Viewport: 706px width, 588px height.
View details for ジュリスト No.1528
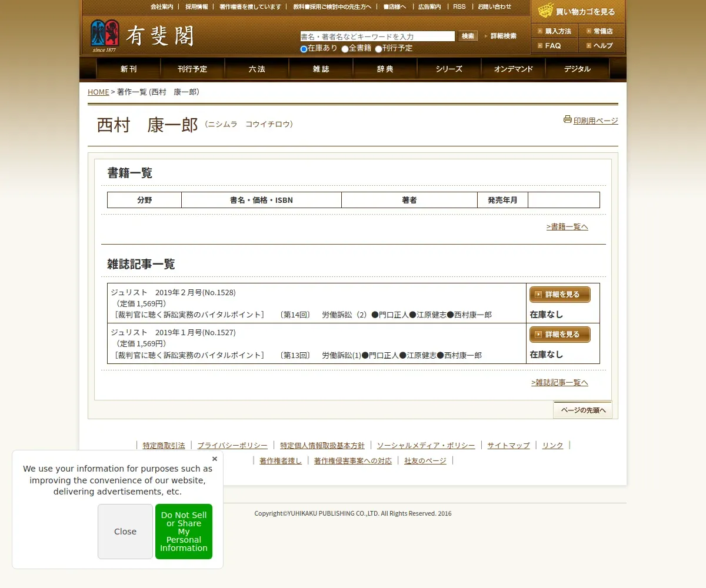pyautogui.click(x=560, y=295)
